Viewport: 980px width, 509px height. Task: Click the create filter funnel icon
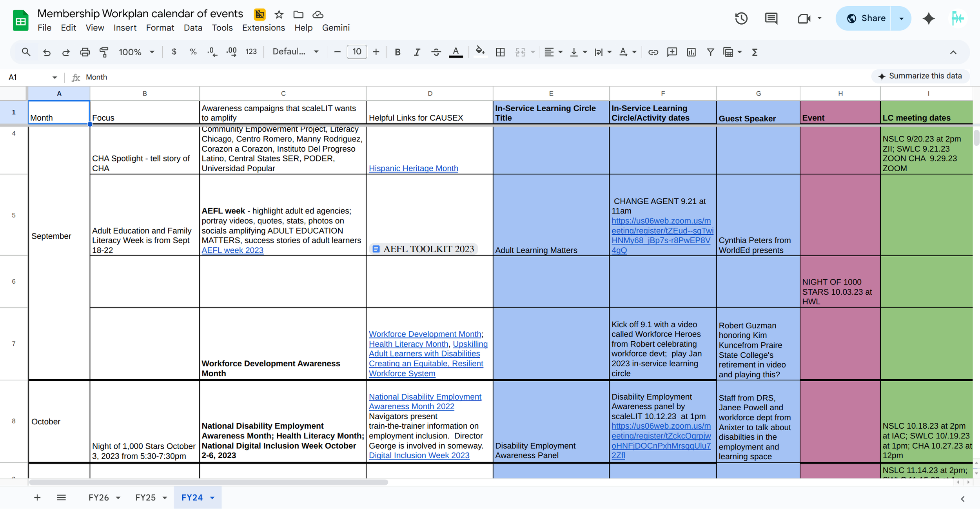tap(710, 52)
